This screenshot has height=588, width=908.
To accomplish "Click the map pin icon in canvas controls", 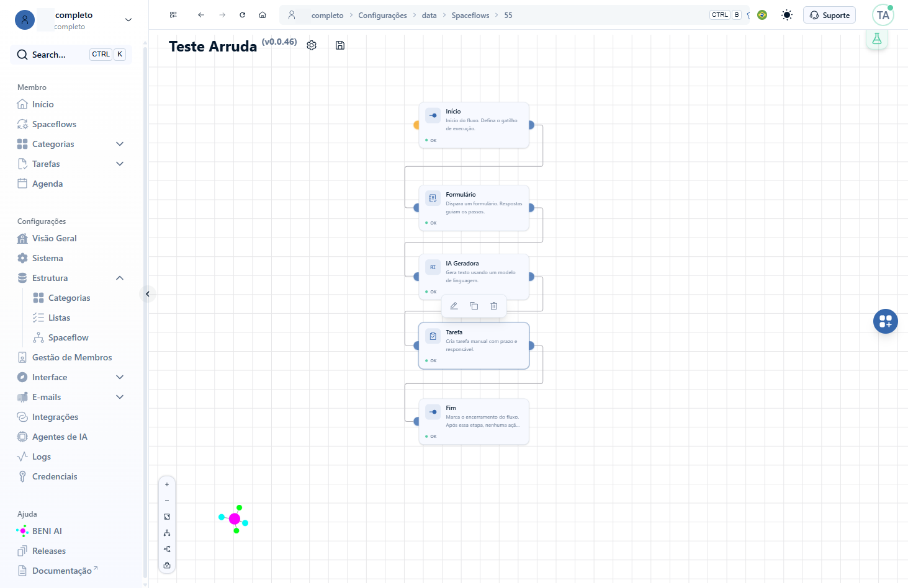I will click(167, 565).
